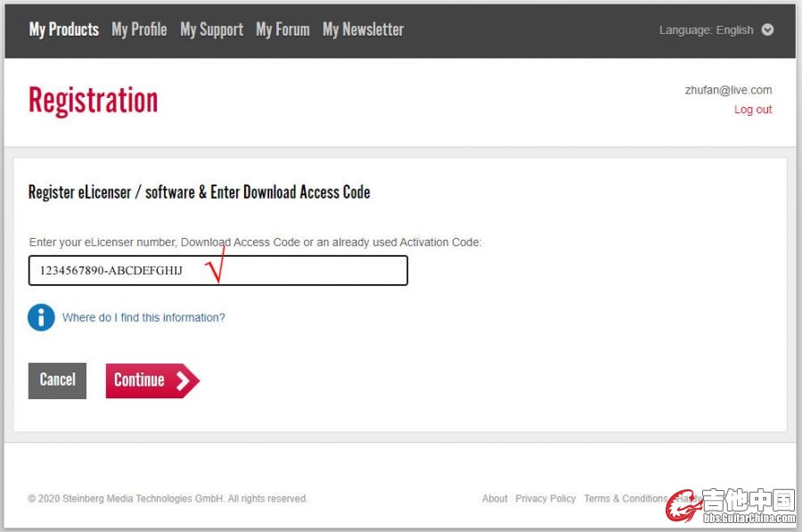Go to the My Profile page

point(139,29)
